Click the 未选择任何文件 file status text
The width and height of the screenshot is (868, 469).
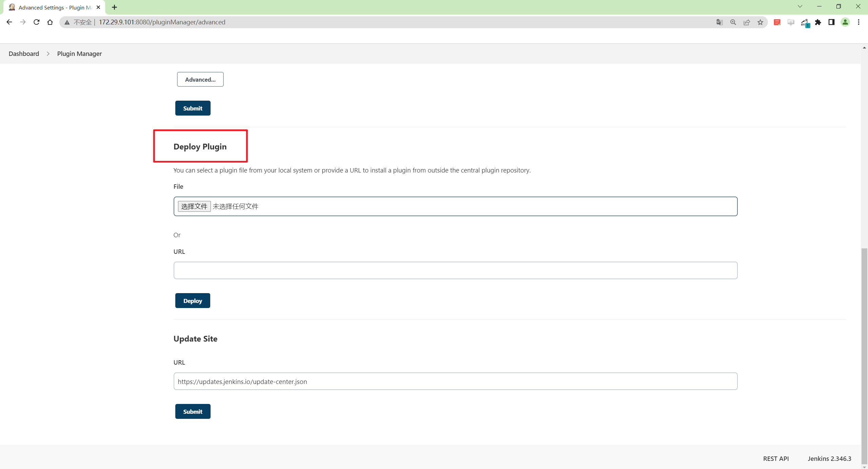tap(235, 206)
